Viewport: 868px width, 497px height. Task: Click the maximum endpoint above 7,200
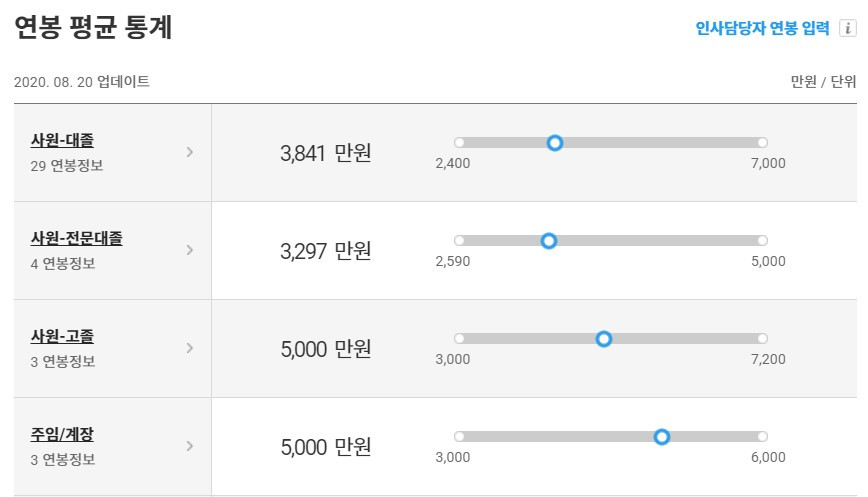coord(762,338)
